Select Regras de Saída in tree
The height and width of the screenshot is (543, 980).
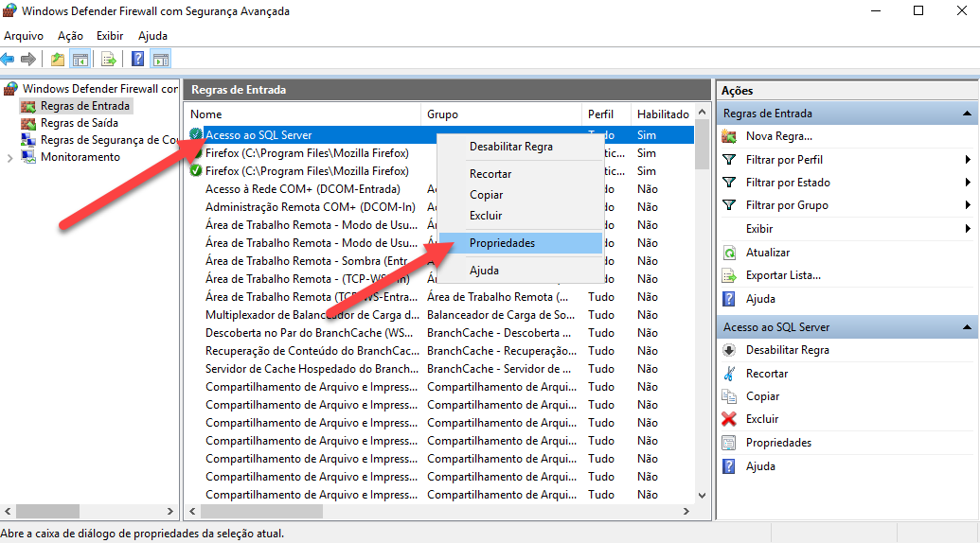[x=79, y=123]
